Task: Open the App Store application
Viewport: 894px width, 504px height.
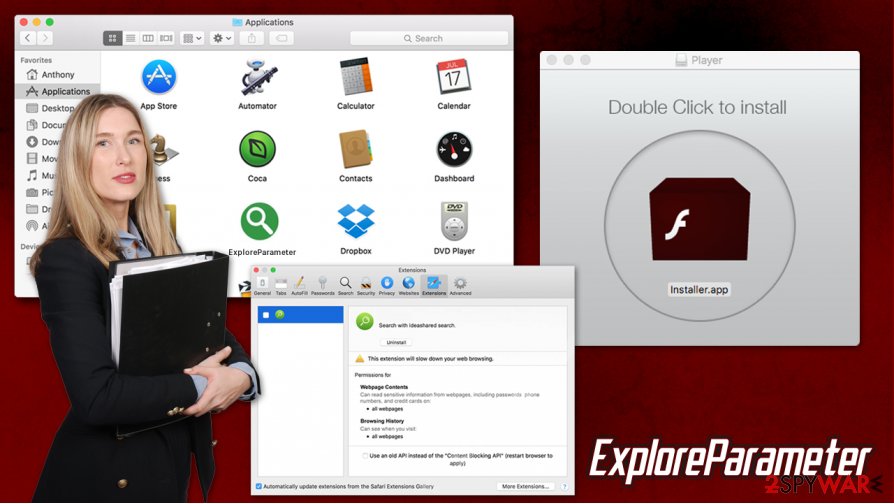Action: (x=159, y=77)
